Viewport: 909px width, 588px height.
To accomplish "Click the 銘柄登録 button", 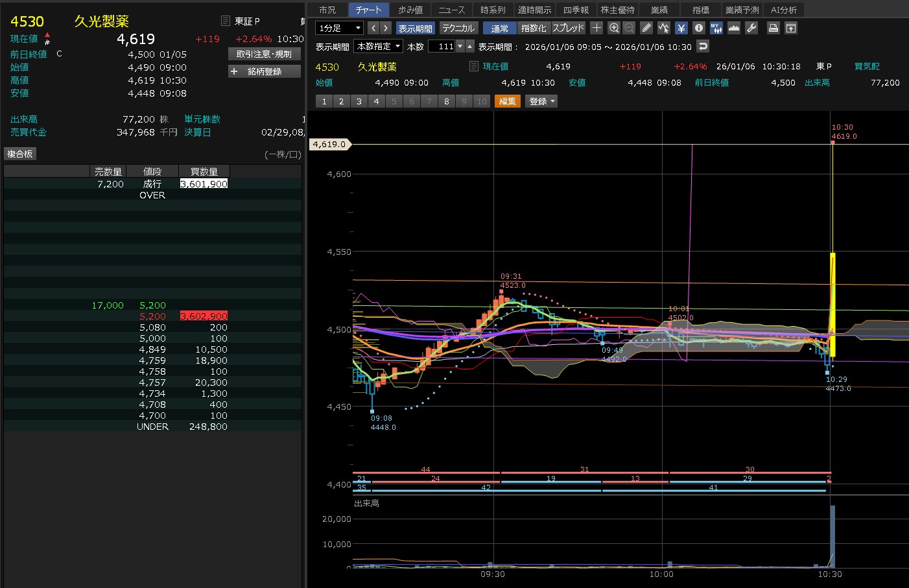I will click(265, 71).
